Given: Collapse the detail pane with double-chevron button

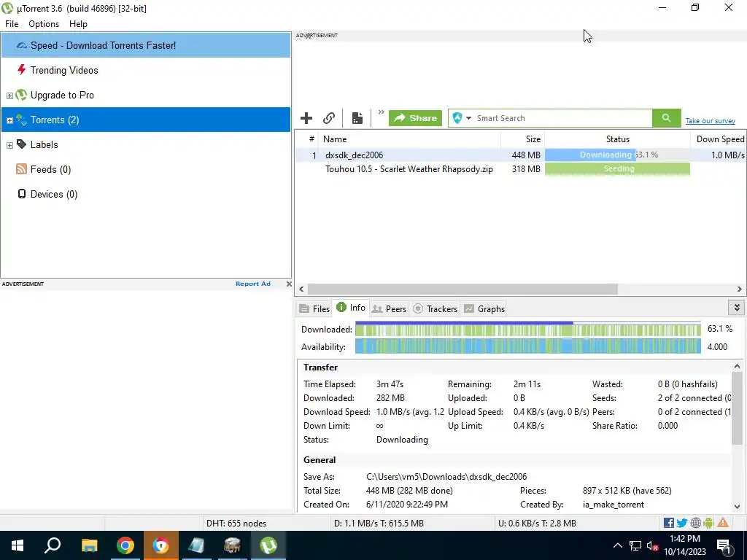Looking at the screenshot, I should tap(737, 308).
